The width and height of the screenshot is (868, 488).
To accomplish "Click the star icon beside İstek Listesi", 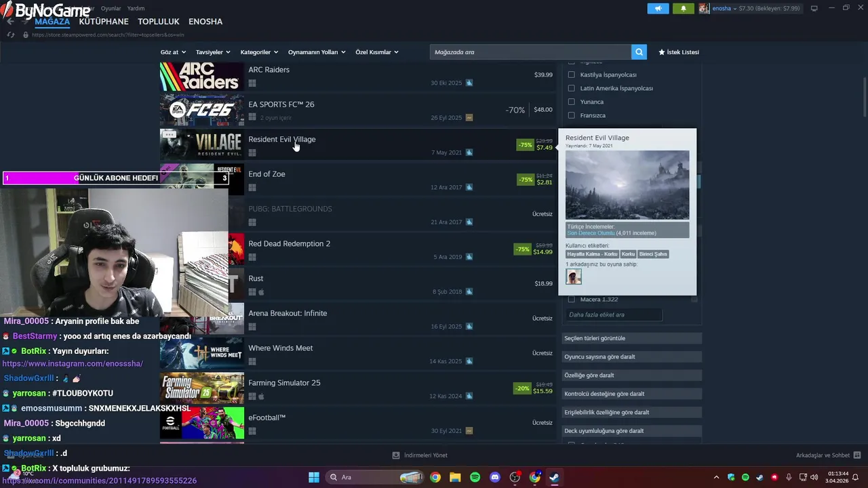I will pos(662,52).
